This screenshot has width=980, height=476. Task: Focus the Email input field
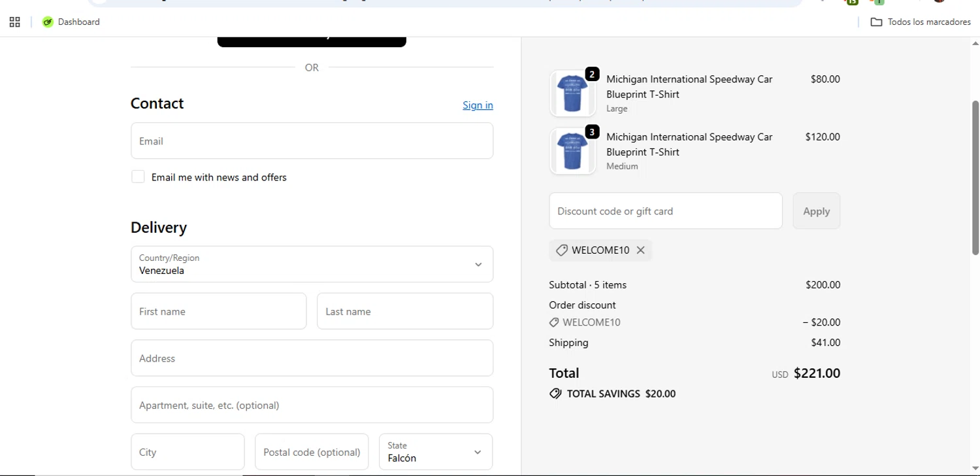coord(312,141)
